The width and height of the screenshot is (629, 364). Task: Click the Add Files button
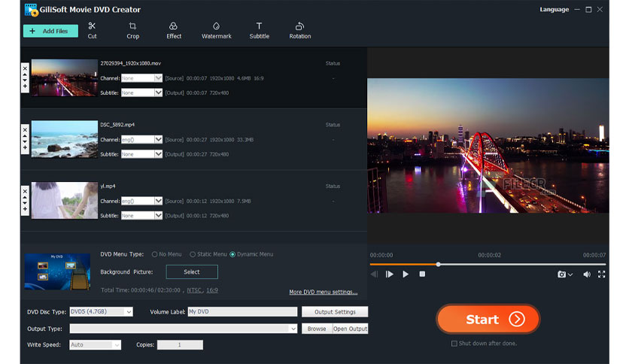tap(50, 31)
